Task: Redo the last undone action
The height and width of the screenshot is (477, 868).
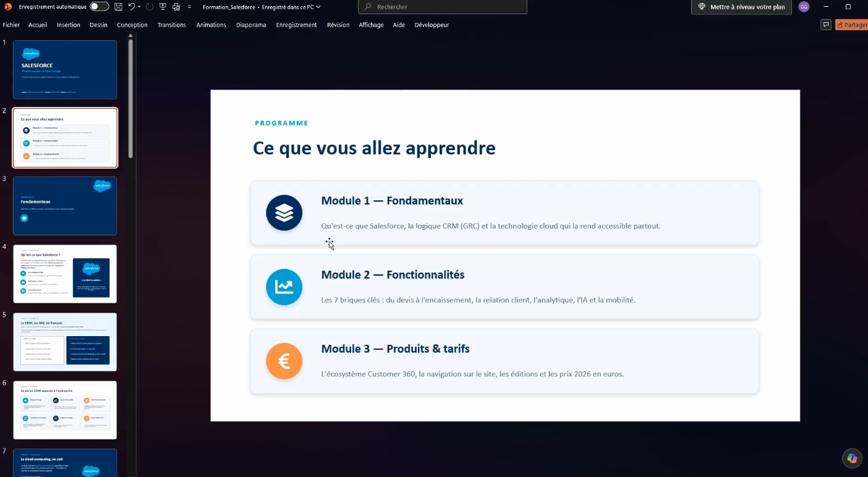Action: point(150,7)
